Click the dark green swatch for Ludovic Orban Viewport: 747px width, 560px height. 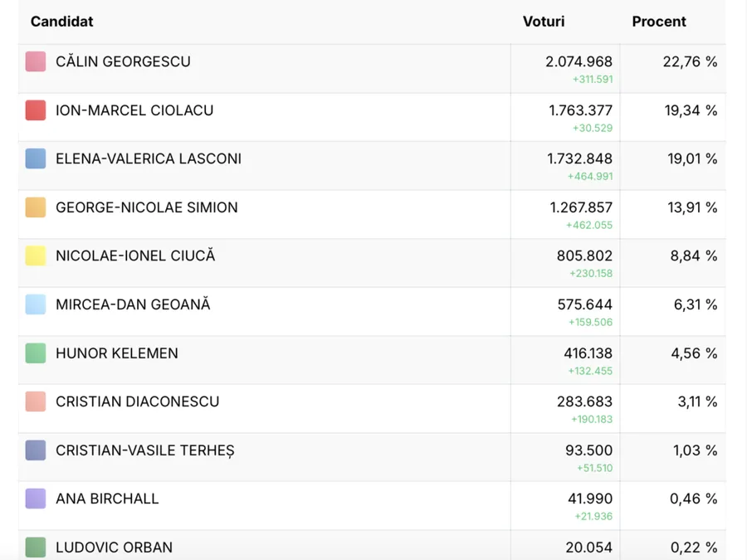(x=36, y=548)
